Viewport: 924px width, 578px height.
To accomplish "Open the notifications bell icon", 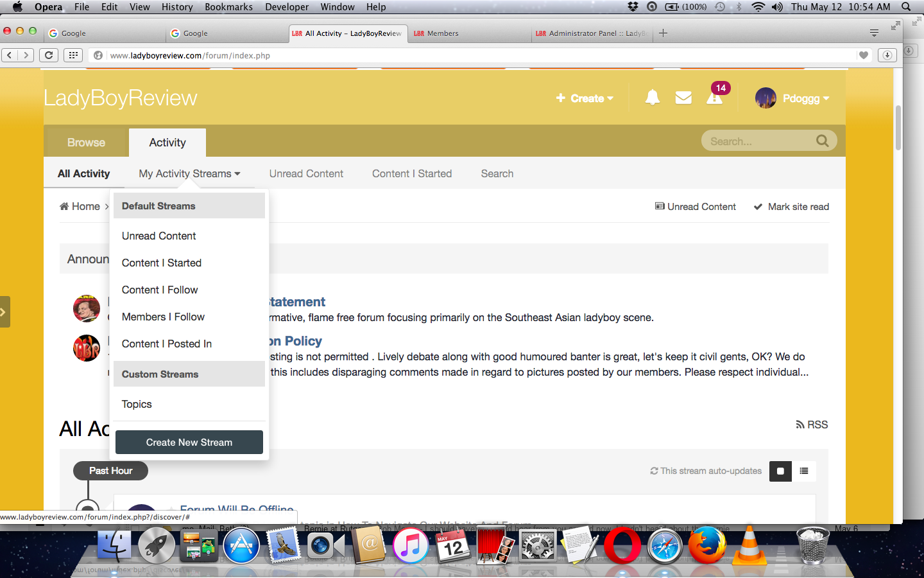I will 653,98.
